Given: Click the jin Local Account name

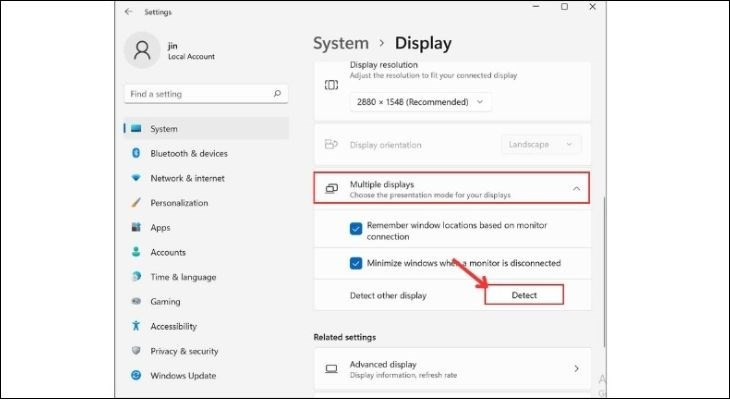Looking at the screenshot, I should point(191,51).
